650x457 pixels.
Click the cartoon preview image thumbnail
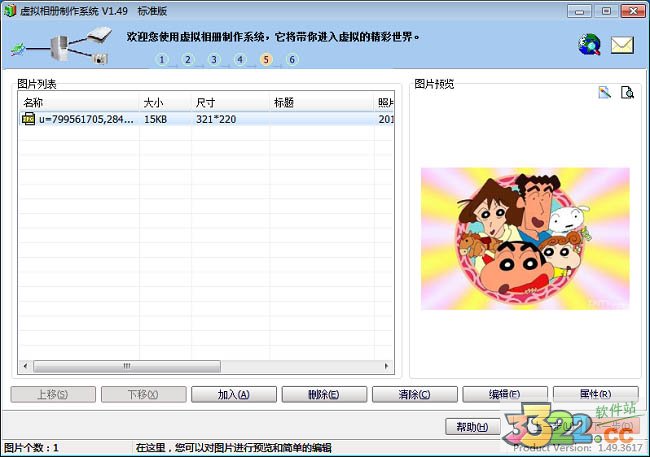[525, 238]
